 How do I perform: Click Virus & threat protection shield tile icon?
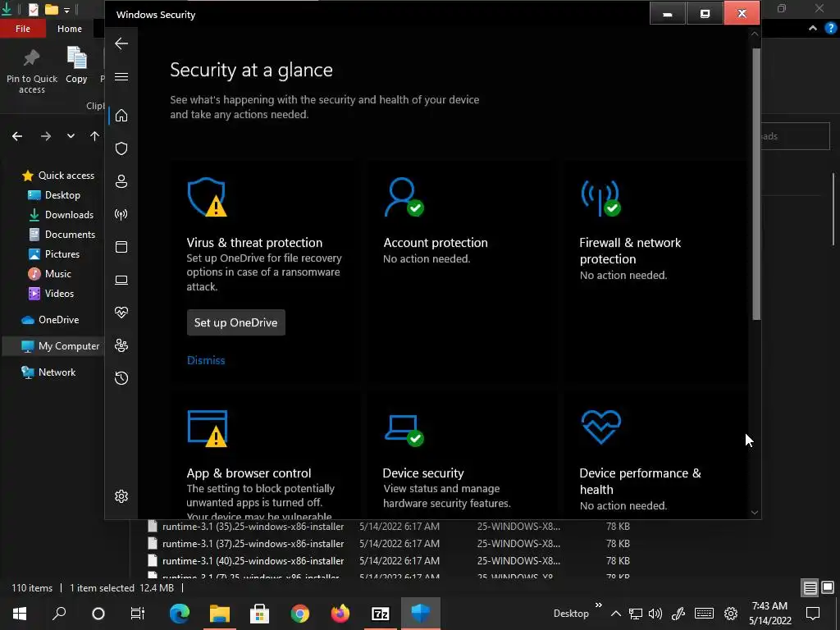click(208, 197)
